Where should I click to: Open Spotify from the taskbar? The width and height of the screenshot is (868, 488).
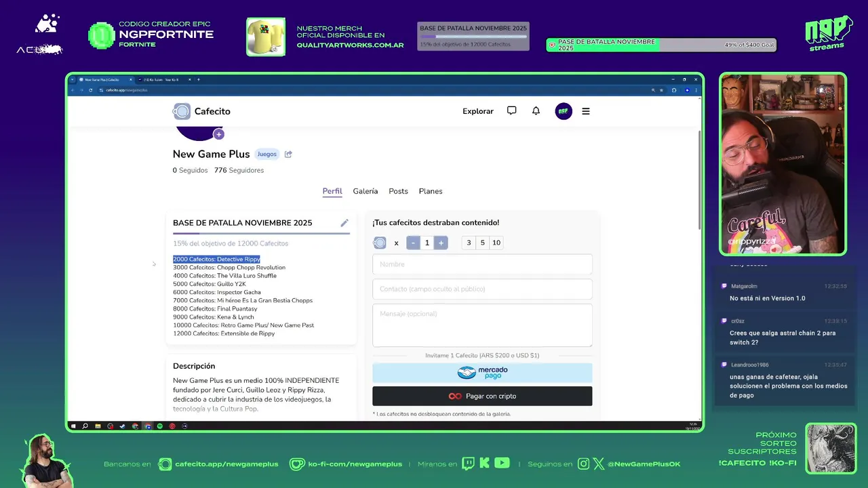pos(159,426)
